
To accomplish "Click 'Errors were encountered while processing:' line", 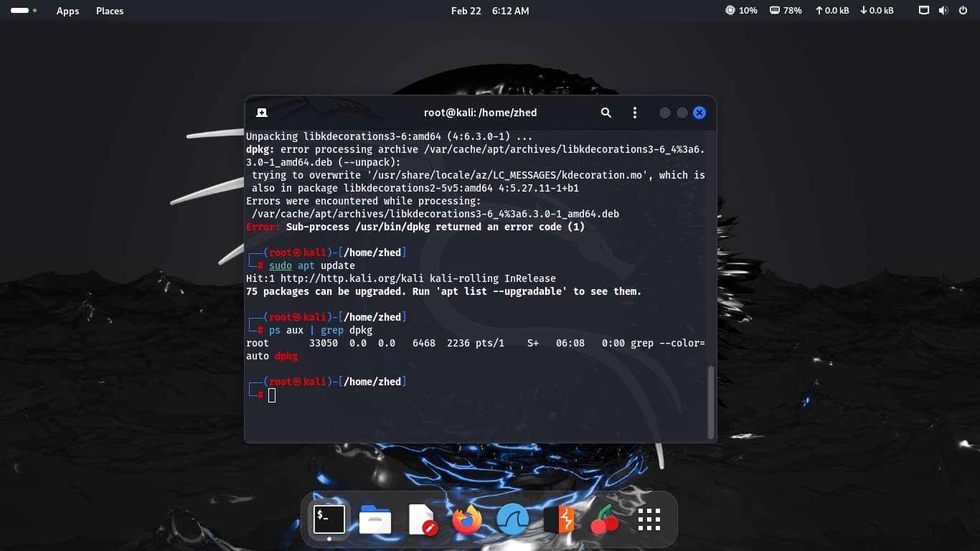I will click(x=364, y=201).
